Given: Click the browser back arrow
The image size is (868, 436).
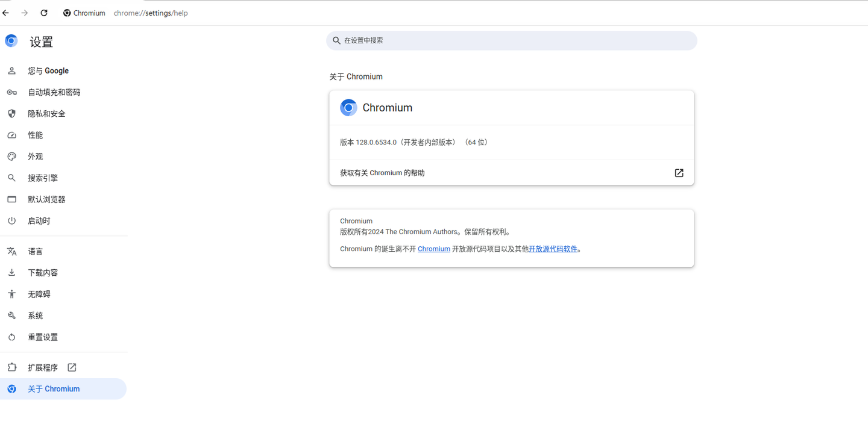Looking at the screenshot, I should pos(5,12).
